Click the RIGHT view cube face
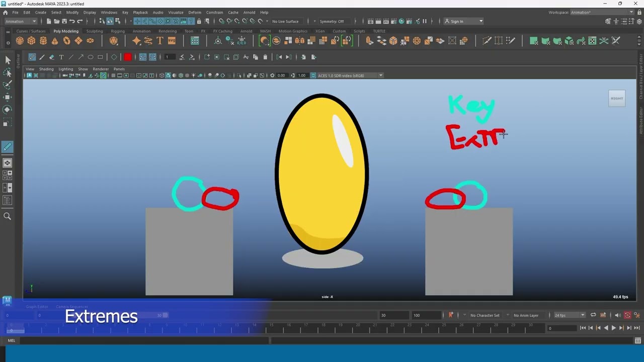The width and height of the screenshot is (644, 362). (617, 98)
